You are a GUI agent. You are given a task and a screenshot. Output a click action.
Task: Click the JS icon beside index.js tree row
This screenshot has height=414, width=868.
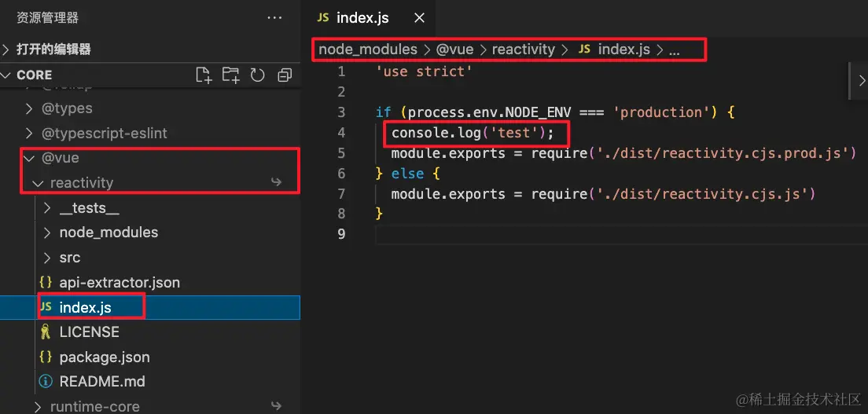pyautogui.click(x=46, y=307)
